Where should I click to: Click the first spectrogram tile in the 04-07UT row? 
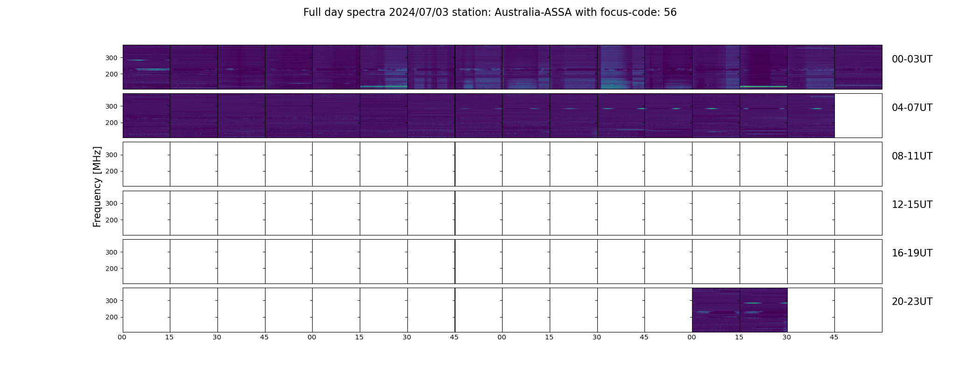click(x=147, y=116)
